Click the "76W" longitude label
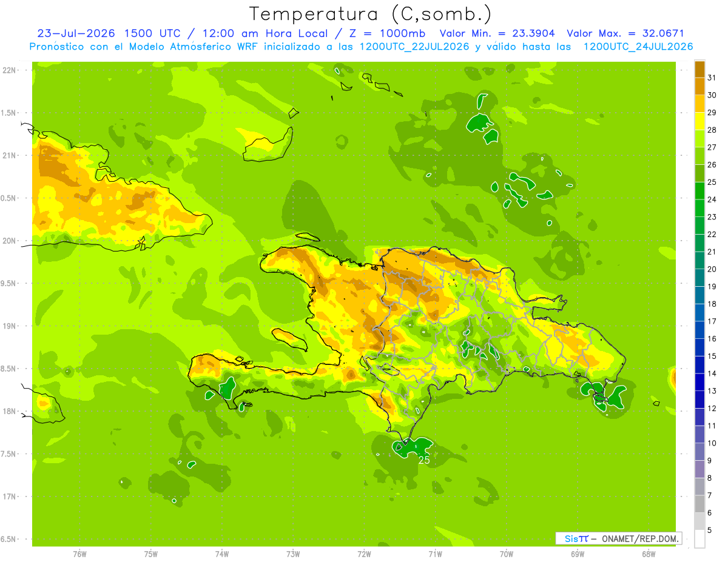The height and width of the screenshot is (562, 728). click(x=79, y=554)
